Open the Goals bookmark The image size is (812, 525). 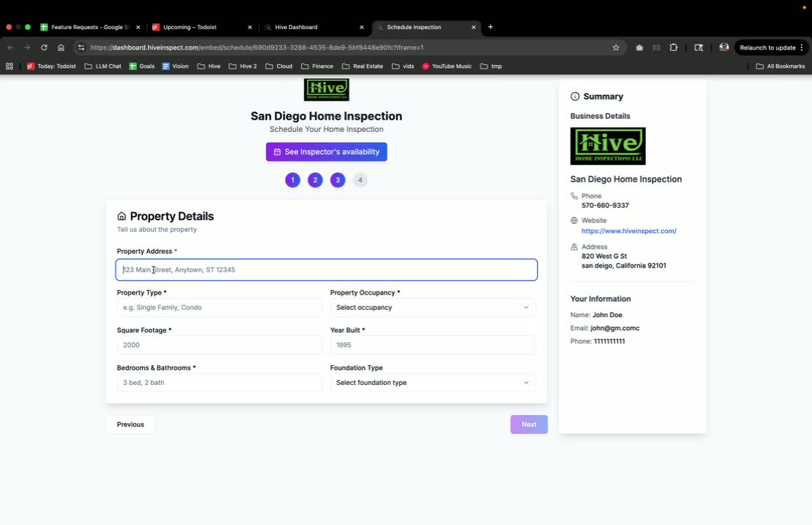[142, 66]
